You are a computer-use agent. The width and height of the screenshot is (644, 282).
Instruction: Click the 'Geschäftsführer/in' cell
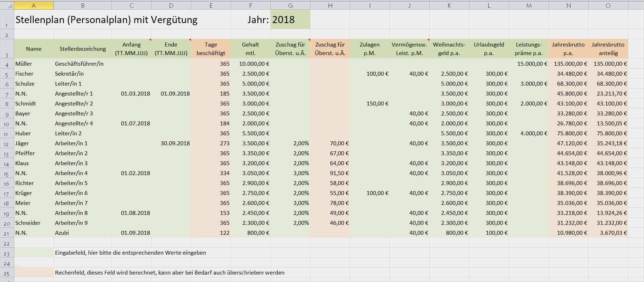(83, 64)
